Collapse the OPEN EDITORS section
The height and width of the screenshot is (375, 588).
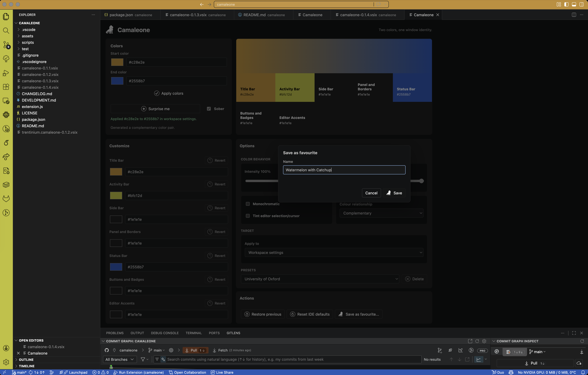point(31,340)
